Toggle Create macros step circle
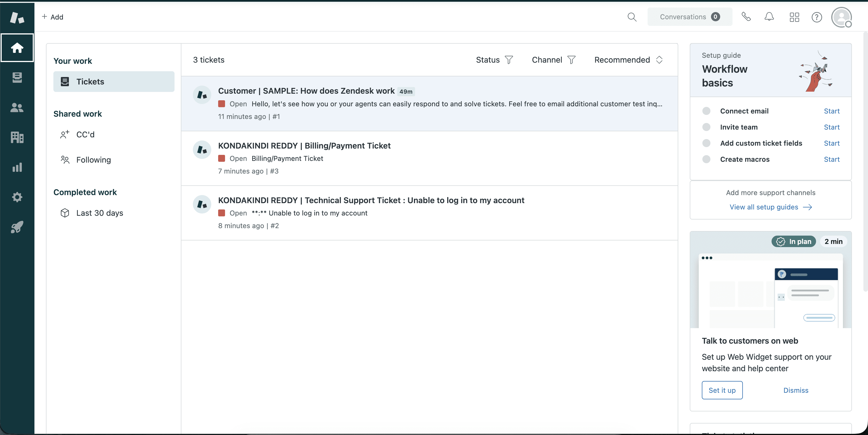 tap(706, 159)
